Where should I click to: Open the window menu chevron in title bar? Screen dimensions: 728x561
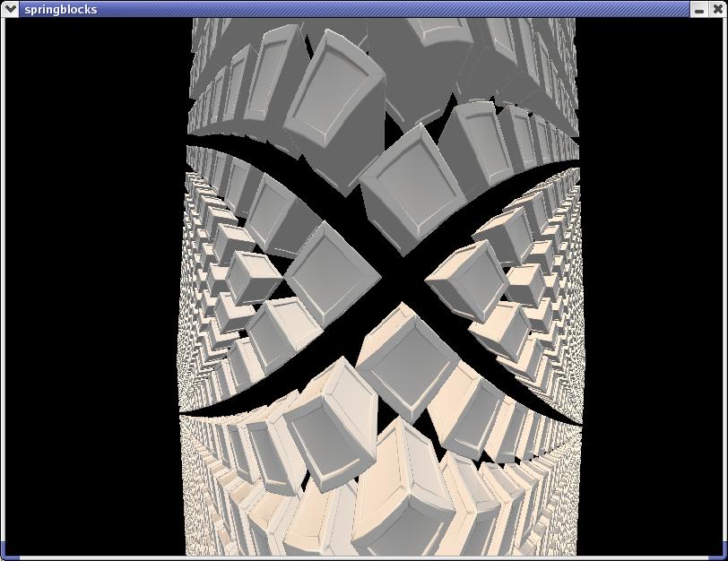click(11, 9)
